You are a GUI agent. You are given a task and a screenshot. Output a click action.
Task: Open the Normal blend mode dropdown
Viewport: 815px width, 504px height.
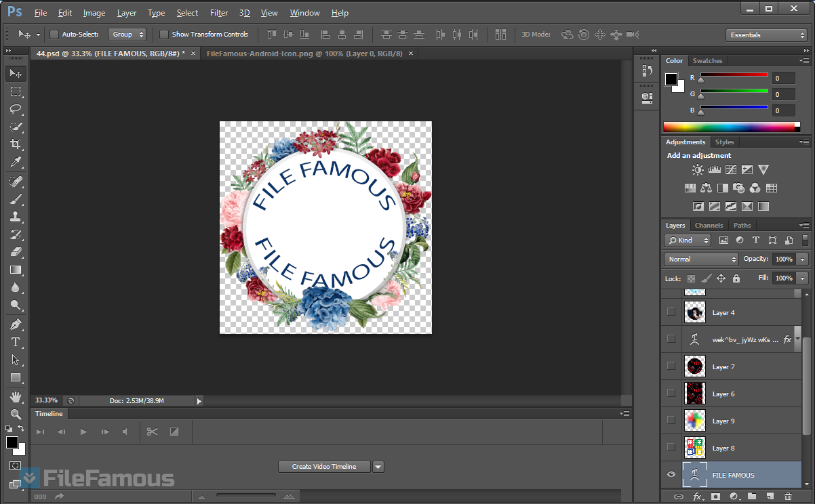[x=701, y=259]
